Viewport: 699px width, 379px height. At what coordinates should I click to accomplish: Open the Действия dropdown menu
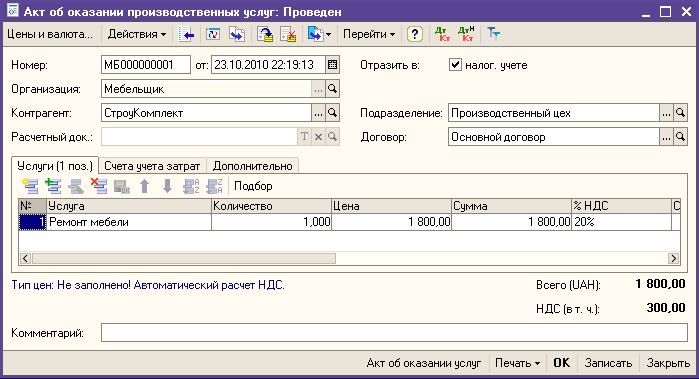[x=137, y=34]
